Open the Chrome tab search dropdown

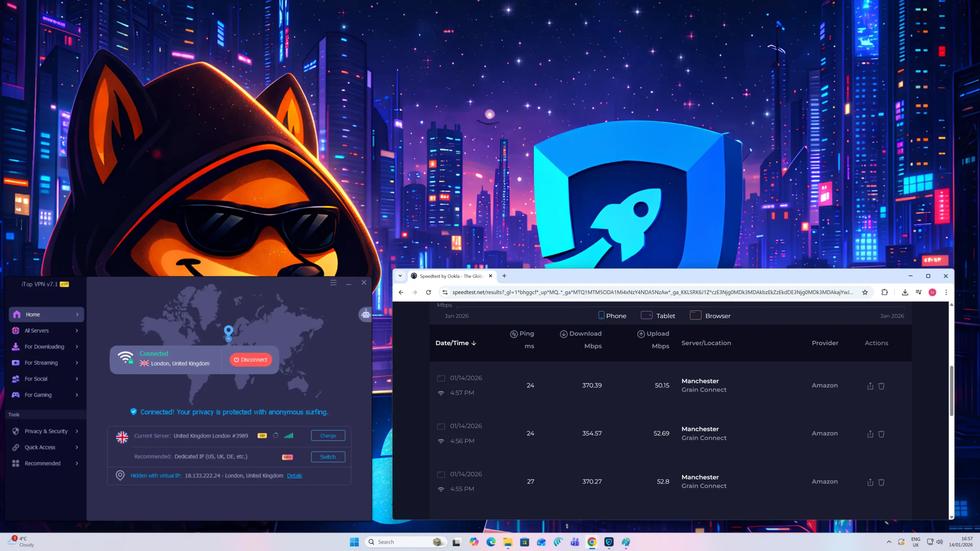coord(400,276)
